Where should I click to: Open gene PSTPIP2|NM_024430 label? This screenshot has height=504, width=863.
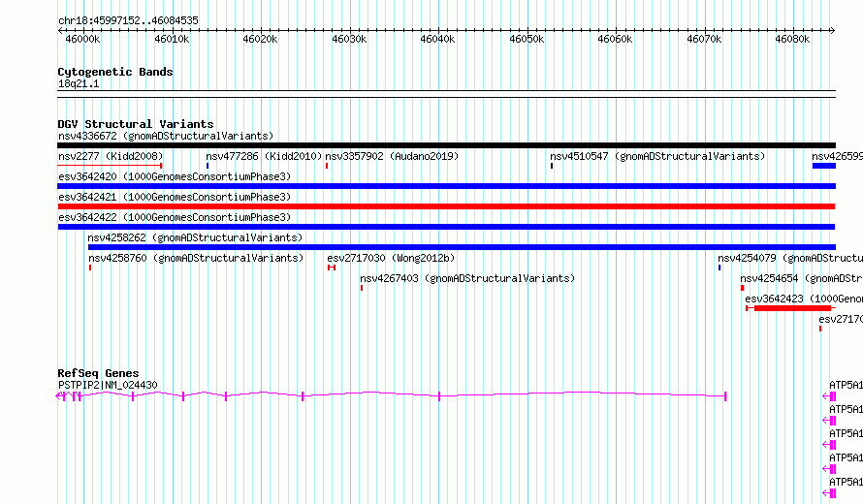(x=108, y=385)
